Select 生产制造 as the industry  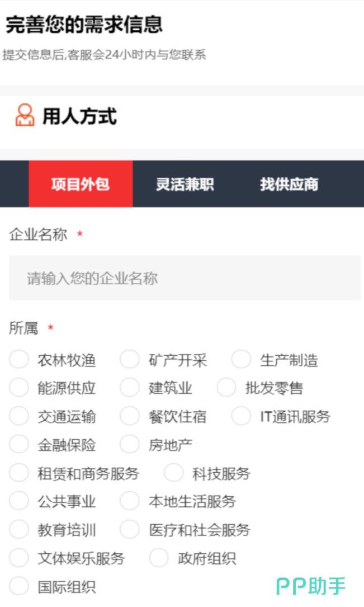[241, 360]
